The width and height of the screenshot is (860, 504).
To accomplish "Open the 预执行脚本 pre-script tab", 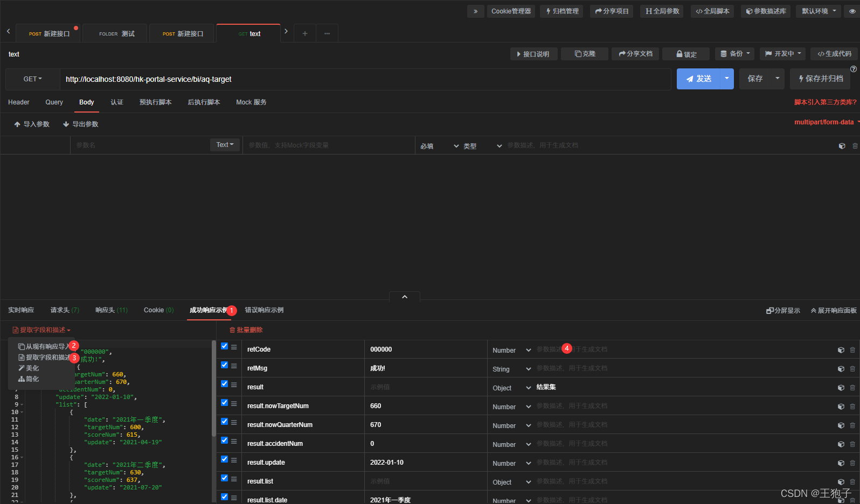I will coord(155,102).
